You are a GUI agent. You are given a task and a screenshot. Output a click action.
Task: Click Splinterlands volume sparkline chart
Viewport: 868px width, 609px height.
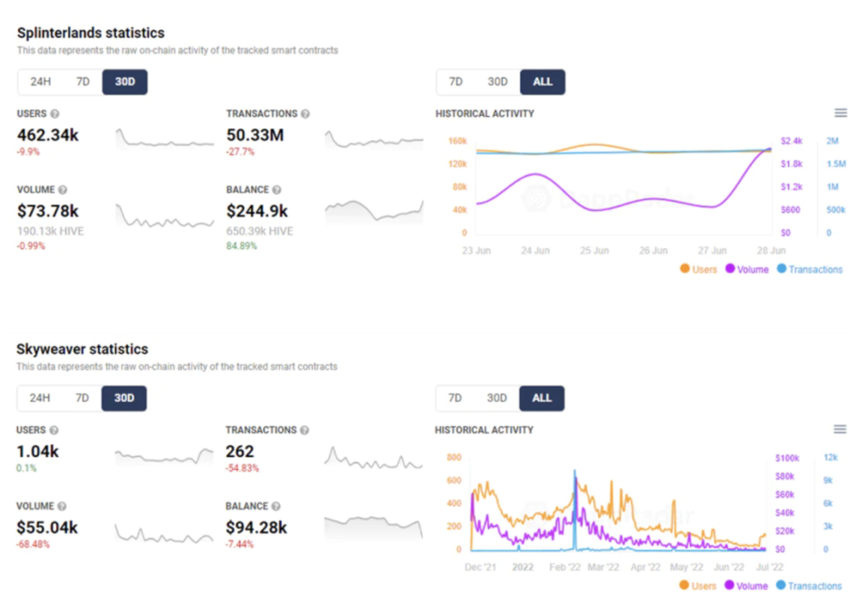164,216
